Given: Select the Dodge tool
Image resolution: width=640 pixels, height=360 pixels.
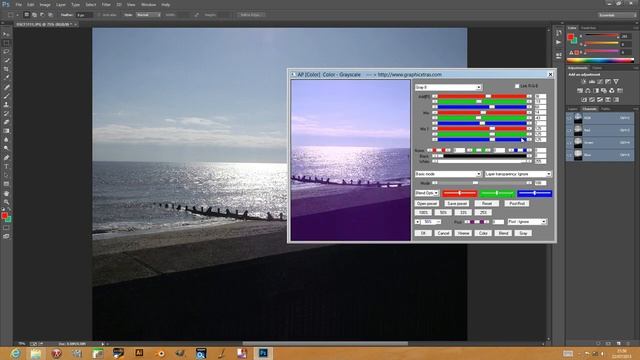Looking at the screenshot, I should (x=6, y=148).
